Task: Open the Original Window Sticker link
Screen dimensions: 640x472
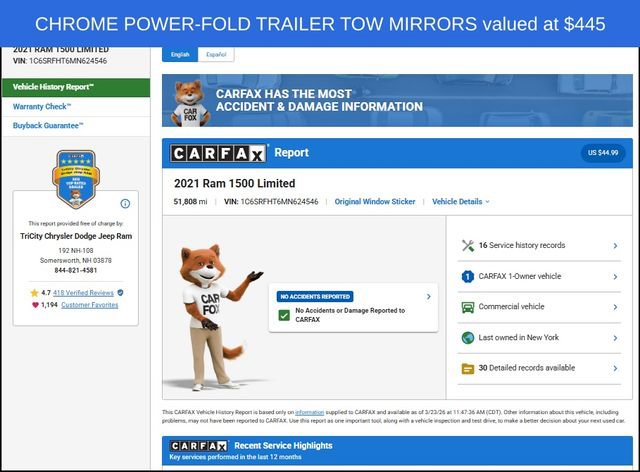Action: pyautogui.click(x=374, y=201)
